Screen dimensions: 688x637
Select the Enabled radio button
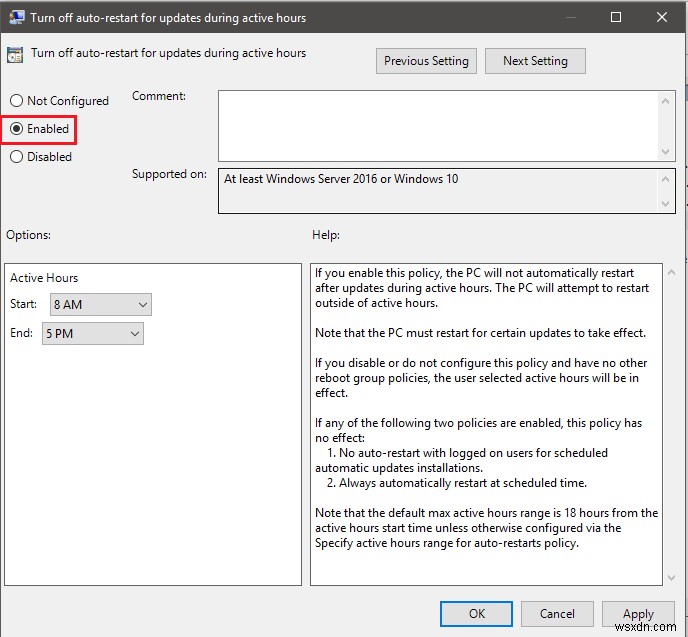(x=16, y=129)
